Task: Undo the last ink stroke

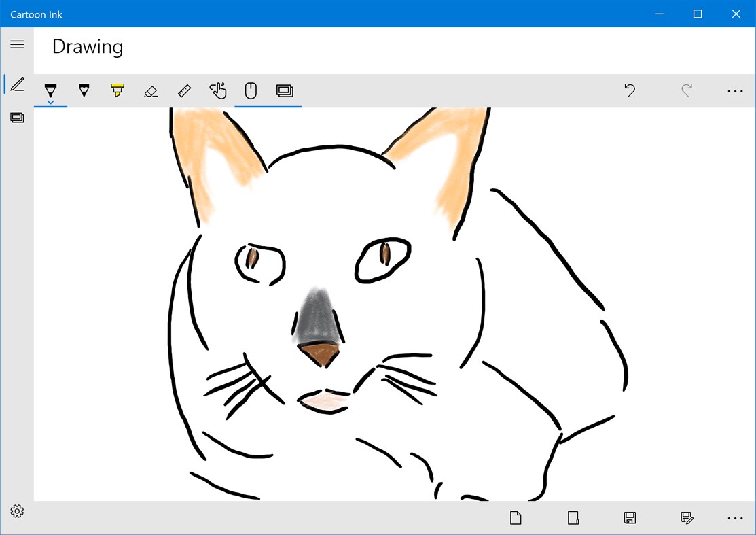Action: [x=629, y=90]
